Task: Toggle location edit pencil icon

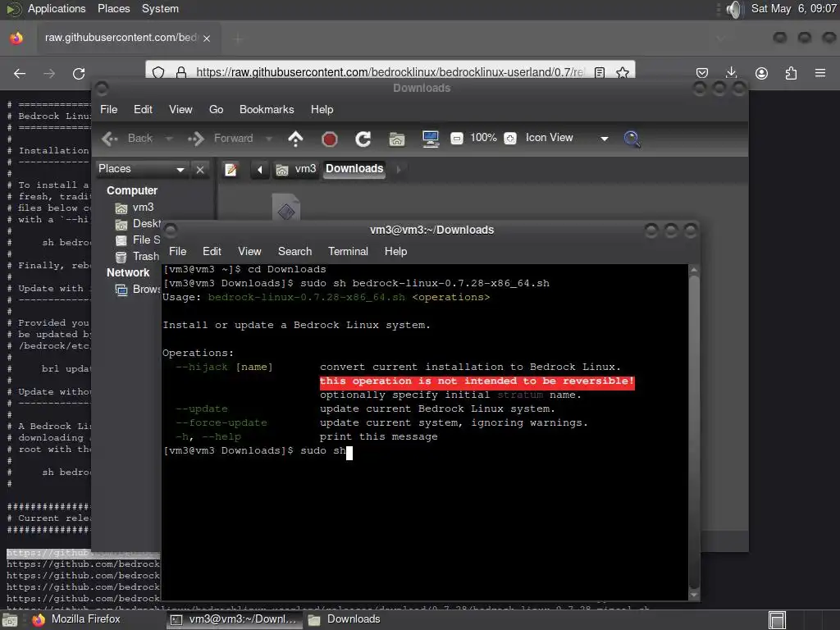Action: click(x=231, y=170)
